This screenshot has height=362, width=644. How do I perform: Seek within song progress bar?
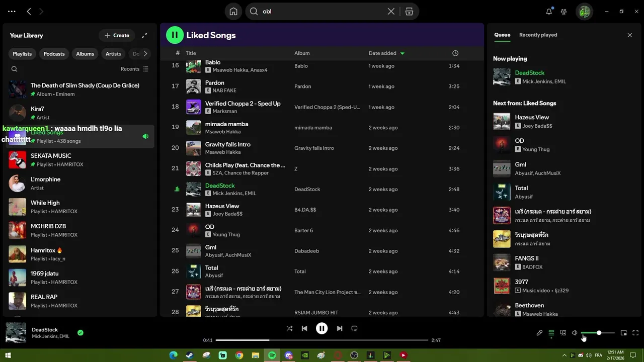pyautogui.click(x=322, y=340)
